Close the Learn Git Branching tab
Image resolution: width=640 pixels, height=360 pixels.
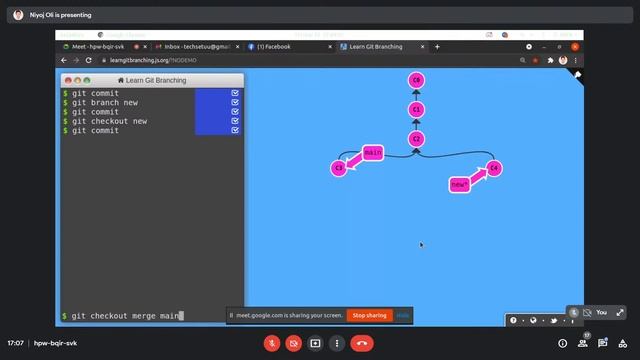pyautogui.click(x=422, y=47)
